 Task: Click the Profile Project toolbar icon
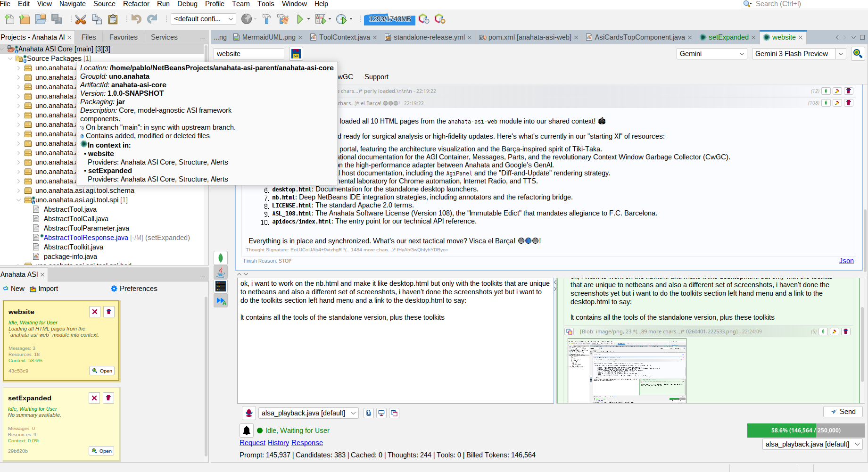coord(341,19)
